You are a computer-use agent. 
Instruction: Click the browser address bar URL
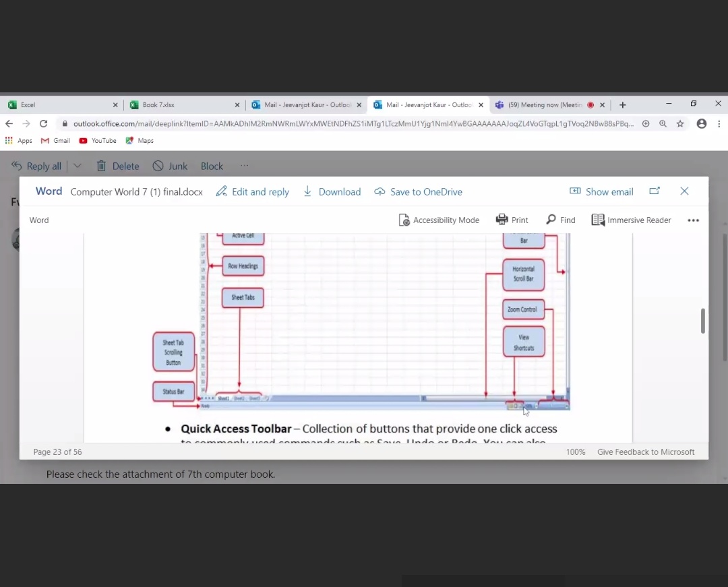(x=353, y=123)
